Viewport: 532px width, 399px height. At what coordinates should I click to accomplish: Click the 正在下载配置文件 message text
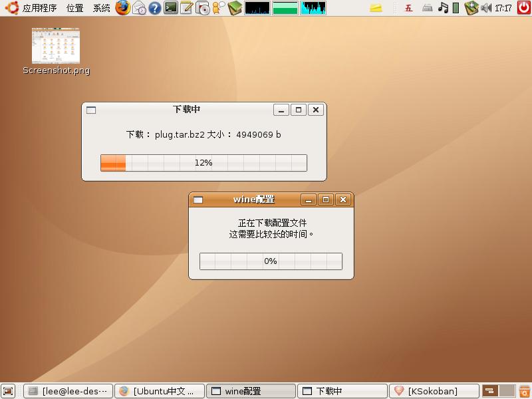tap(272, 223)
